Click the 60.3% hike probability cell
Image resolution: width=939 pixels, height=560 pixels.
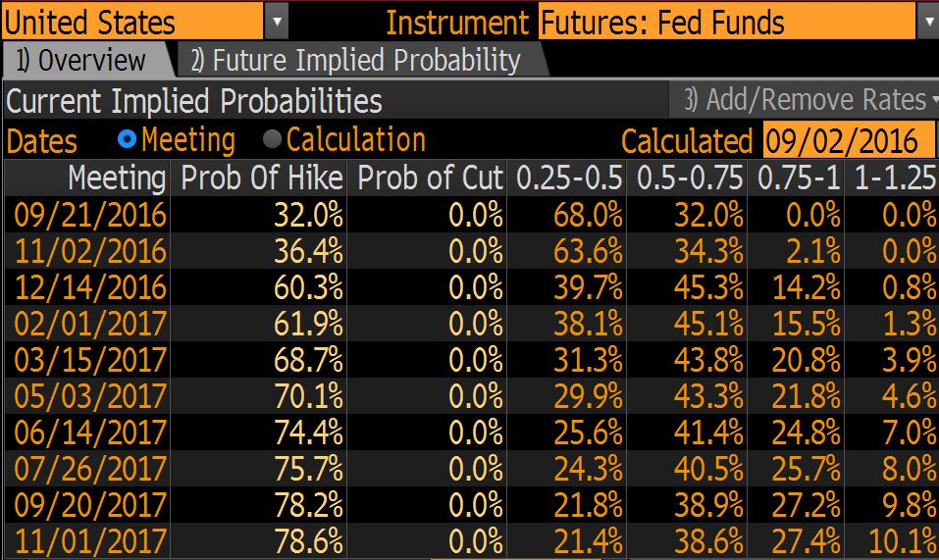click(x=307, y=286)
